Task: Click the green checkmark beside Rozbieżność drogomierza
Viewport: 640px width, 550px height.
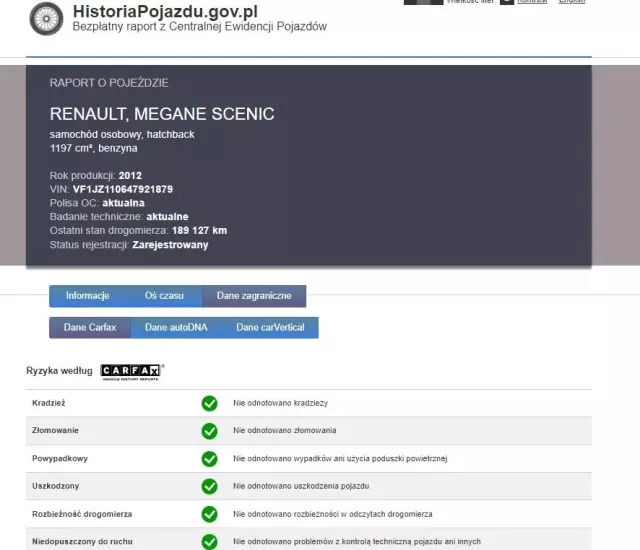Action: click(209, 514)
